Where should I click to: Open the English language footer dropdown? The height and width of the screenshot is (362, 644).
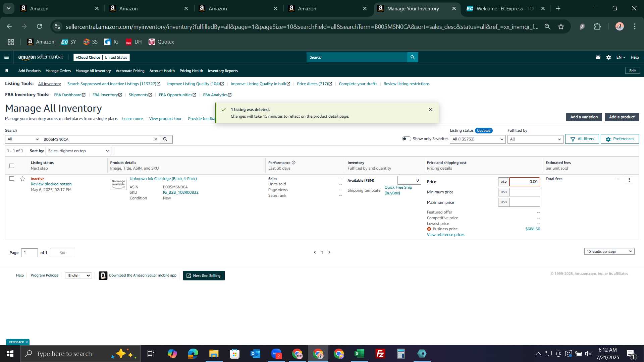(78, 276)
